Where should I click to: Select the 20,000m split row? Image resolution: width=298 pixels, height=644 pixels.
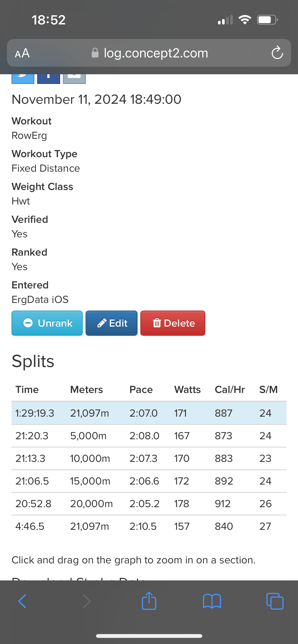[x=149, y=504]
